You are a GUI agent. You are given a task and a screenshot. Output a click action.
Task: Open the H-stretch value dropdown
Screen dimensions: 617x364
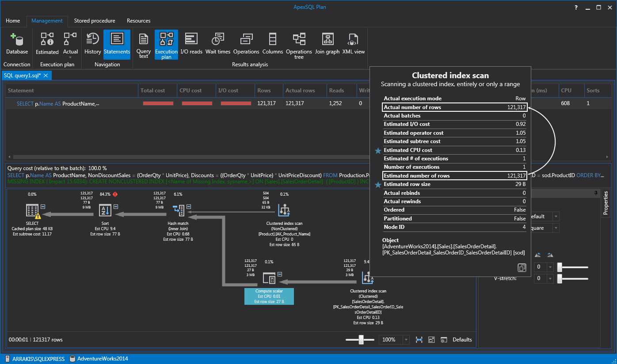click(550, 267)
